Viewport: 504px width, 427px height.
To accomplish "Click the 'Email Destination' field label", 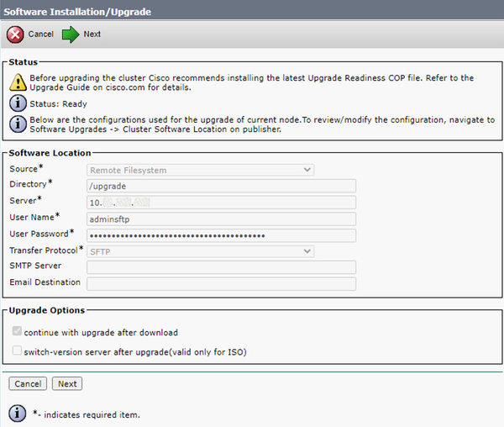I will 45,282.
